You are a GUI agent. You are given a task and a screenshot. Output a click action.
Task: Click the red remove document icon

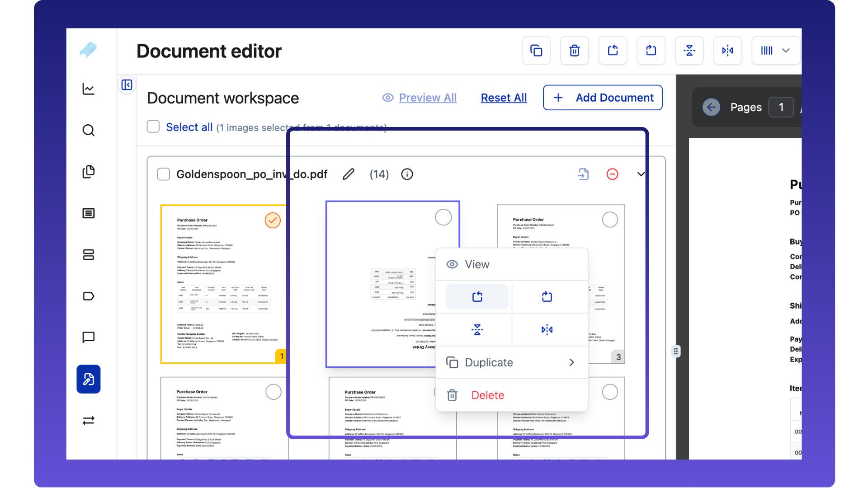612,174
